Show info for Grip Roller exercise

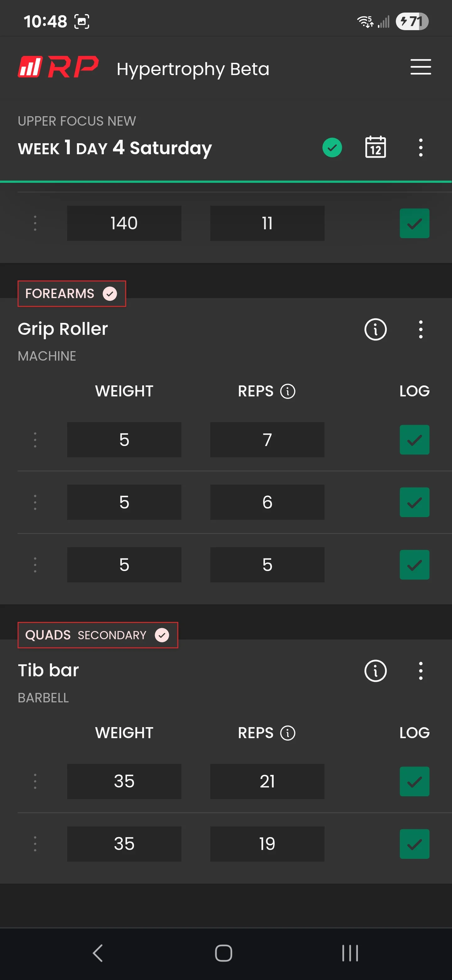coord(375,329)
